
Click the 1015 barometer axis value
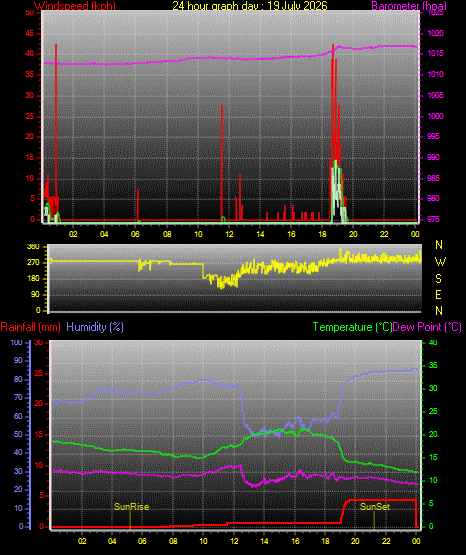(435, 53)
